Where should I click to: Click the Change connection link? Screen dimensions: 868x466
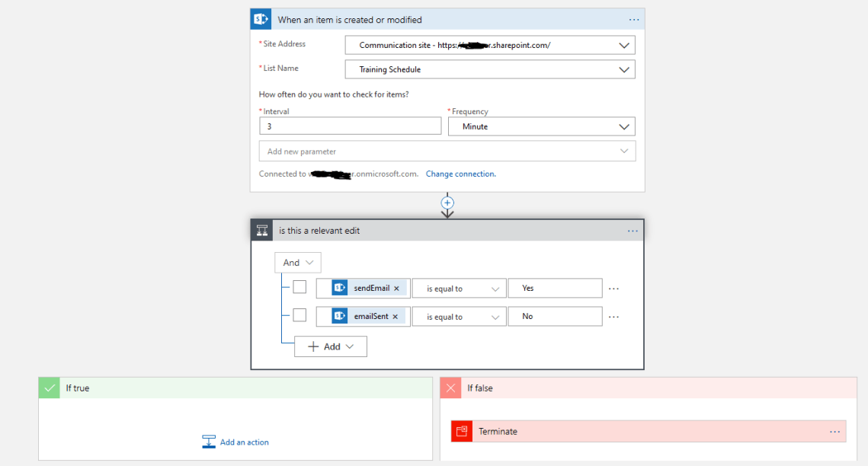click(x=460, y=174)
